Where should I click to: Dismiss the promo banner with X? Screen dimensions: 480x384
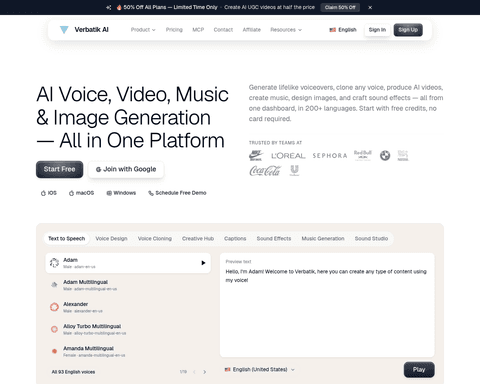(x=370, y=7)
